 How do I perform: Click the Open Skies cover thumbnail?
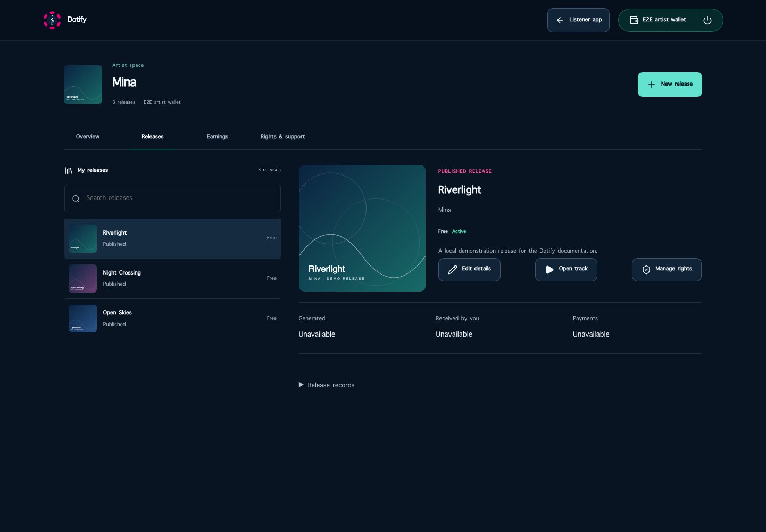pyautogui.click(x=82, y=319)
